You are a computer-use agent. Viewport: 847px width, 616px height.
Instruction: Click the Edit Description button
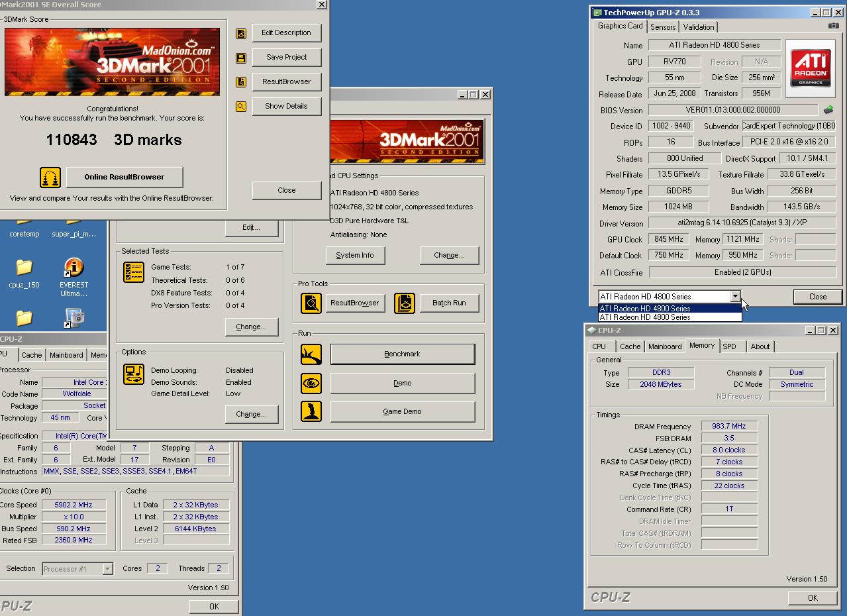tap(286, 33)
